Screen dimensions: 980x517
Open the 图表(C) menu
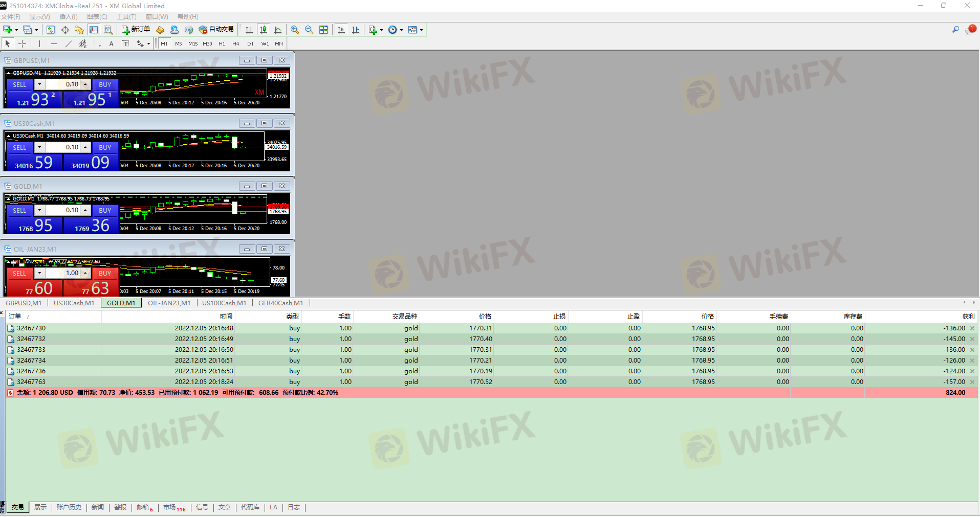97,17
